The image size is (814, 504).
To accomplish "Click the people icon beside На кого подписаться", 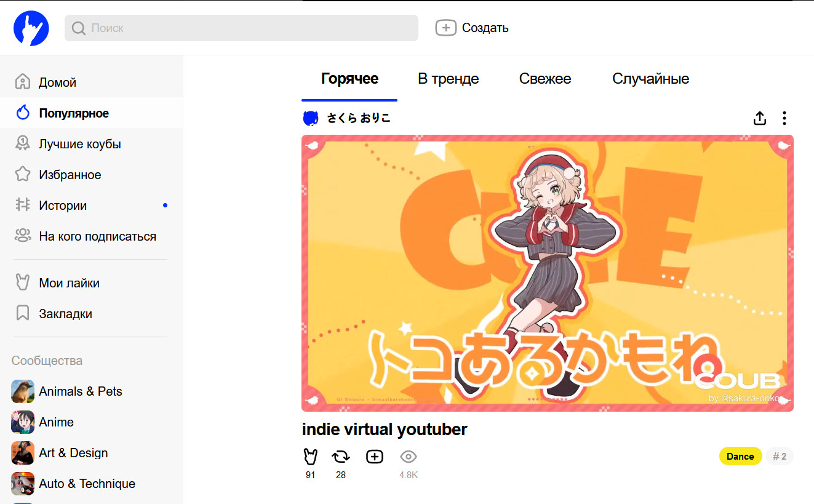I will [x=23, y=235].
